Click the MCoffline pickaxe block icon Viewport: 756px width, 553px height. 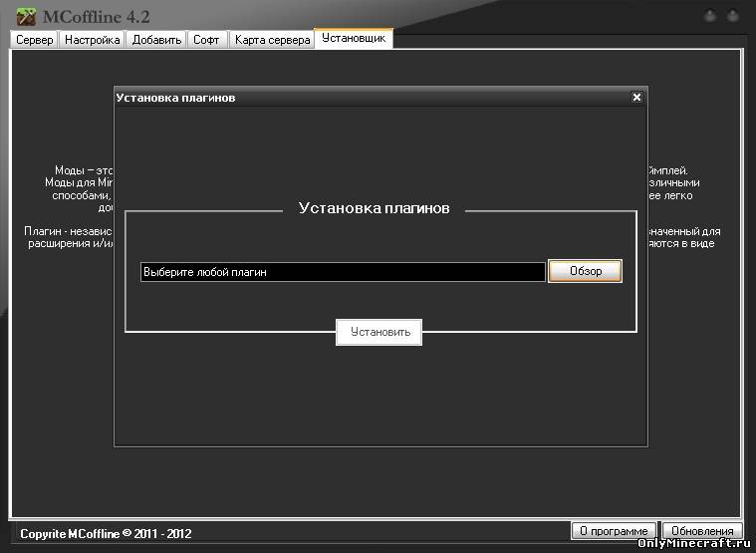point(26,16)
